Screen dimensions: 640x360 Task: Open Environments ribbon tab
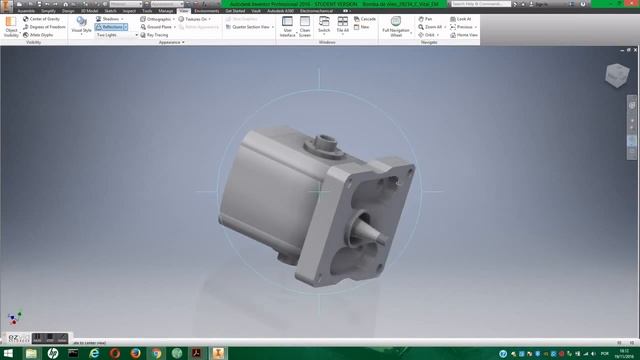[207, 11]
